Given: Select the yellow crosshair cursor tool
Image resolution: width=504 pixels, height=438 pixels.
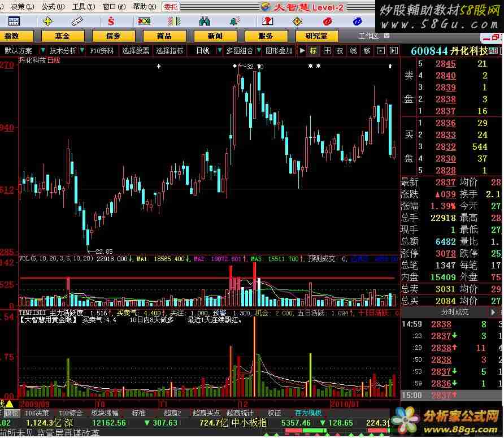Looking at the screenshot, I should coord(47,21).
